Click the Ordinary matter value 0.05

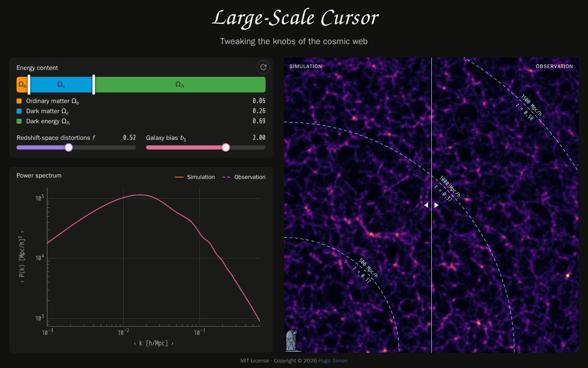pyautogui.click(x=259, y=101)
